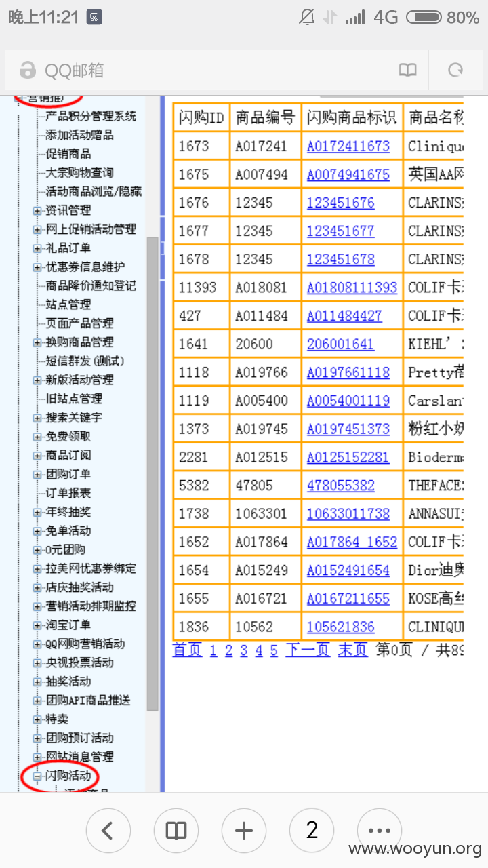
Task: Tap the search logo icon beside QQ邮箱
Action: [x=28, y=70]
